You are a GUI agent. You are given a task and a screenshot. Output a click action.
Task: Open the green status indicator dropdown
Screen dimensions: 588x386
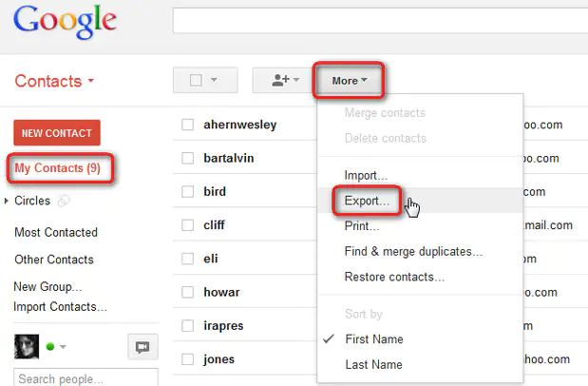point(57,347)
